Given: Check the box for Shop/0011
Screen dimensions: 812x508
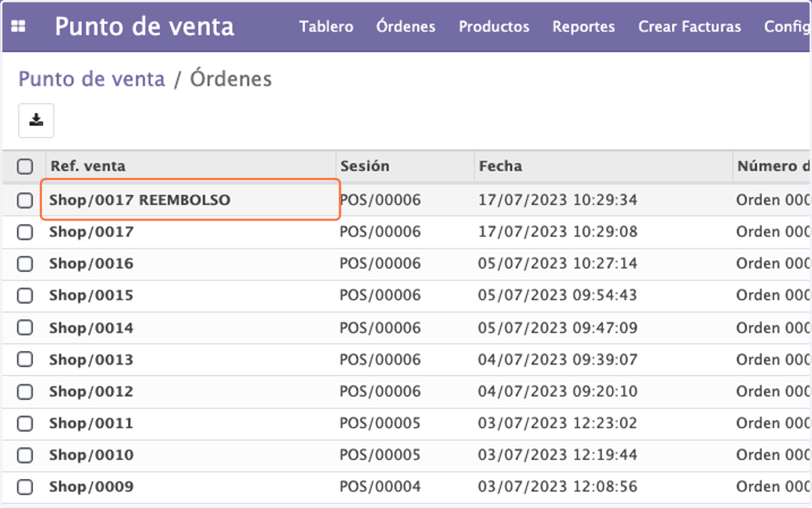Looking at the screenshot, I should 25,423.
